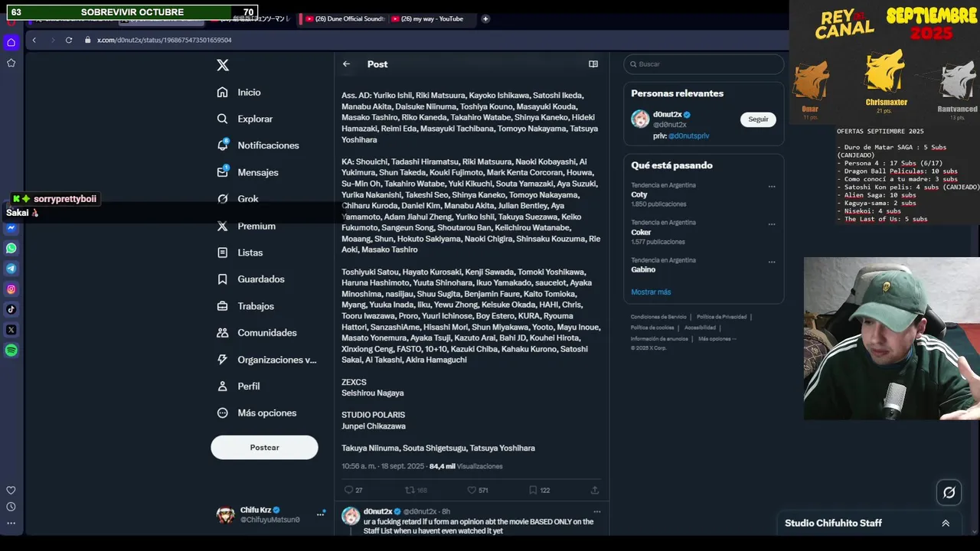Switch to my way - YouTube tab

431,18
